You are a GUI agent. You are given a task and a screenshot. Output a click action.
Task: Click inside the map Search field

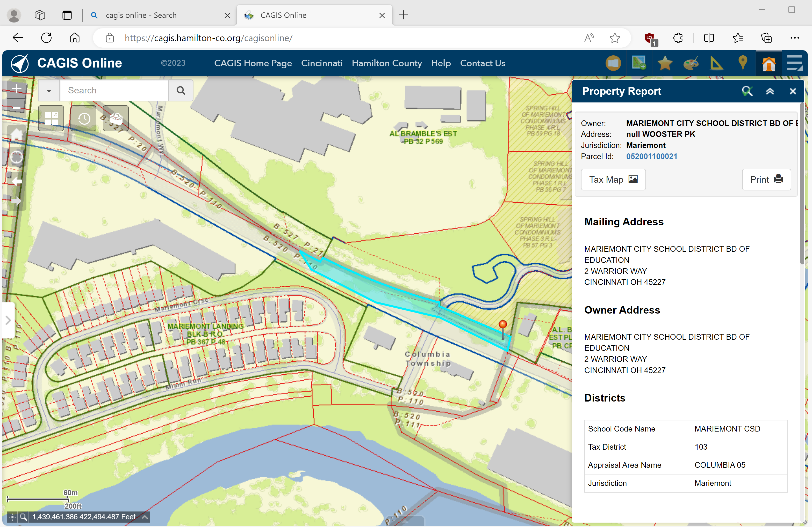(114, 91)
